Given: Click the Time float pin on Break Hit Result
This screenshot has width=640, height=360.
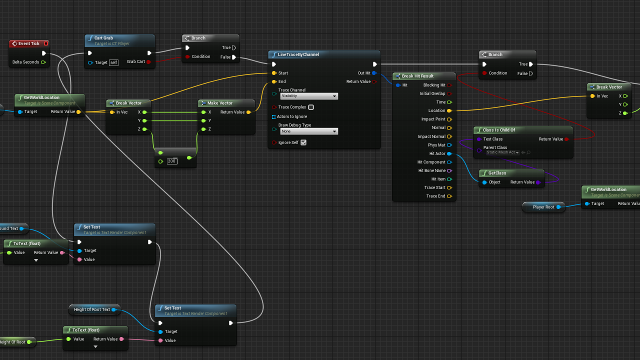Looking at the screenshot, I should pyautogui.click(x=449, y=102).
